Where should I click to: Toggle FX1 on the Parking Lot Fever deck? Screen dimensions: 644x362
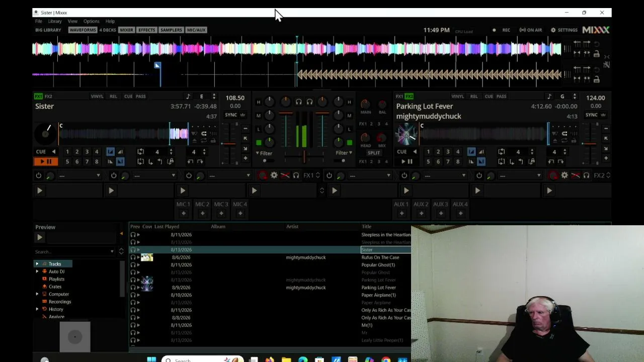(399, 96)
